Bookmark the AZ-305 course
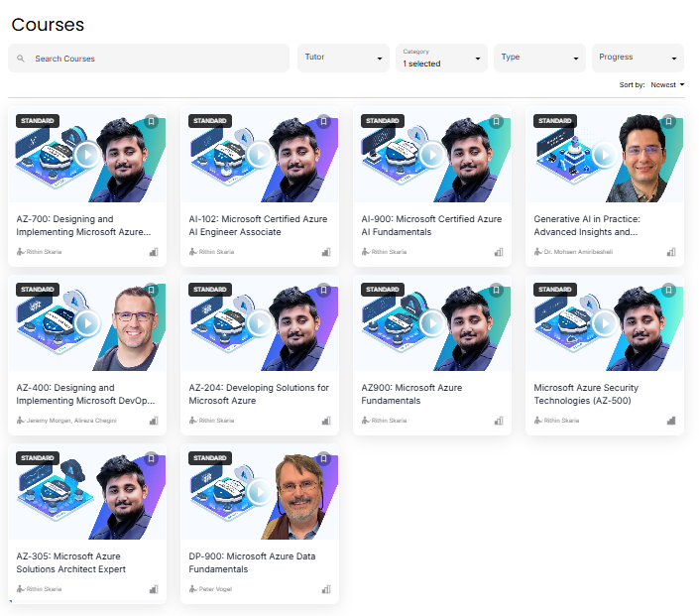This screenshot has height=616, width=699. click(151, 458)
